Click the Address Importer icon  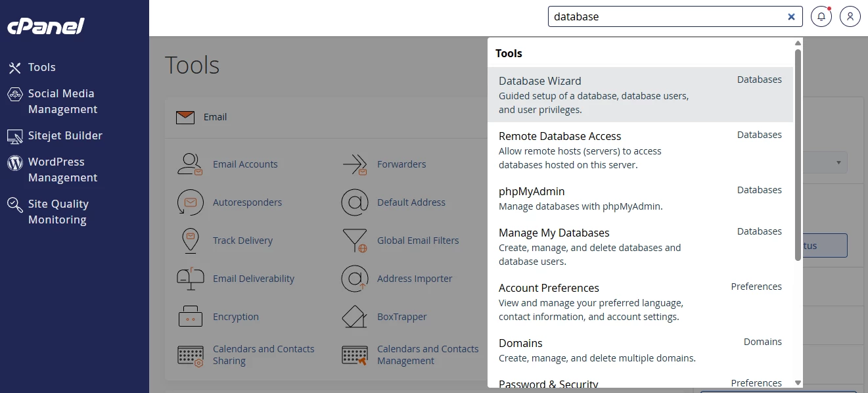coord(414,278)
